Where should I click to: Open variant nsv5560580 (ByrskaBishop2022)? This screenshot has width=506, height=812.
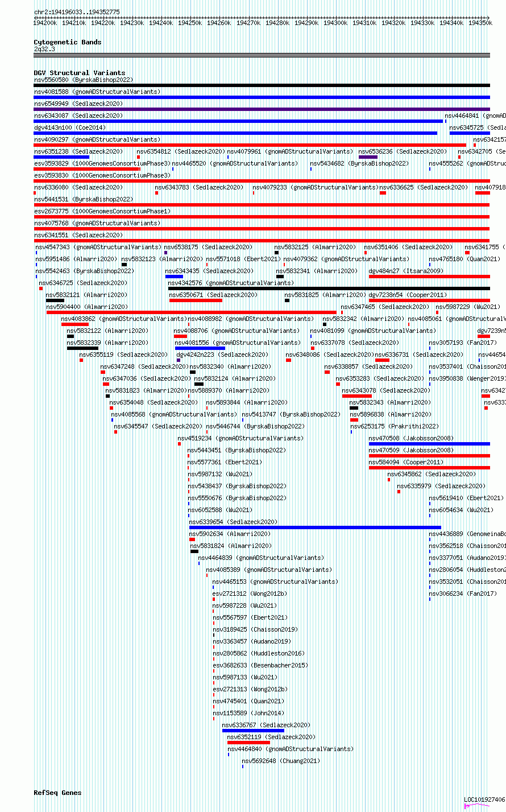(x=84, y=80)
